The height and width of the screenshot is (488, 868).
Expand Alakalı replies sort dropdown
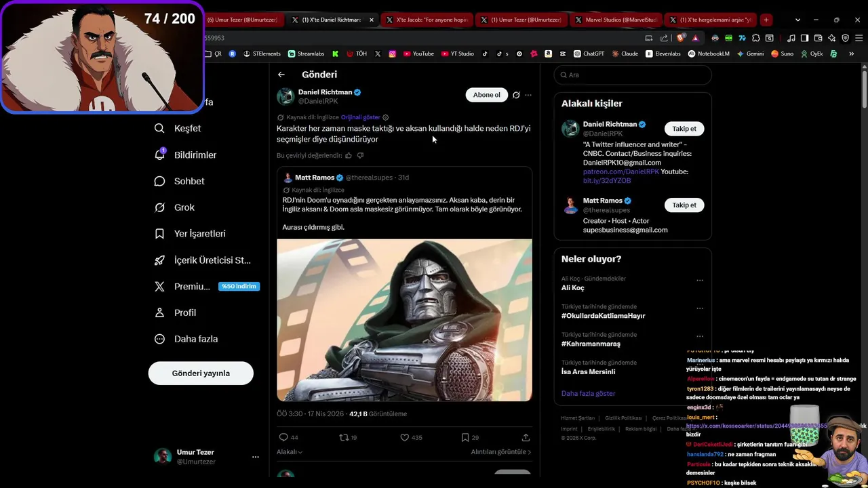290,452
